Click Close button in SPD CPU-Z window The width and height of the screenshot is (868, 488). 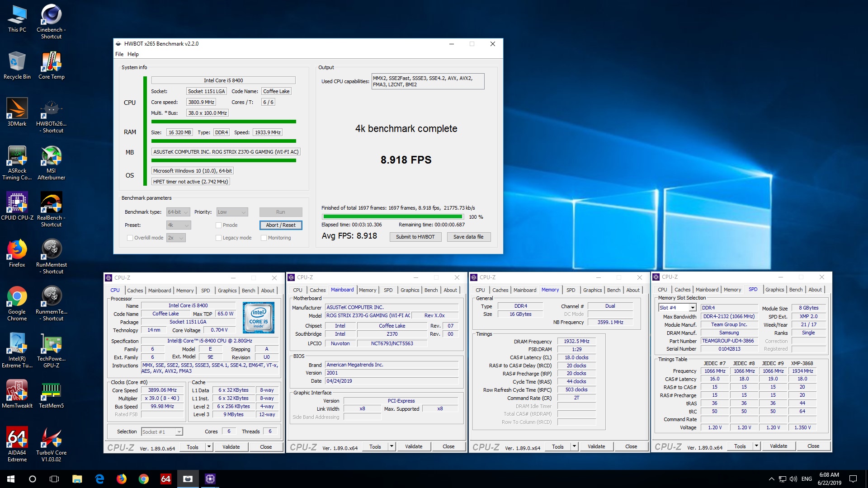(x=813, y=446)
